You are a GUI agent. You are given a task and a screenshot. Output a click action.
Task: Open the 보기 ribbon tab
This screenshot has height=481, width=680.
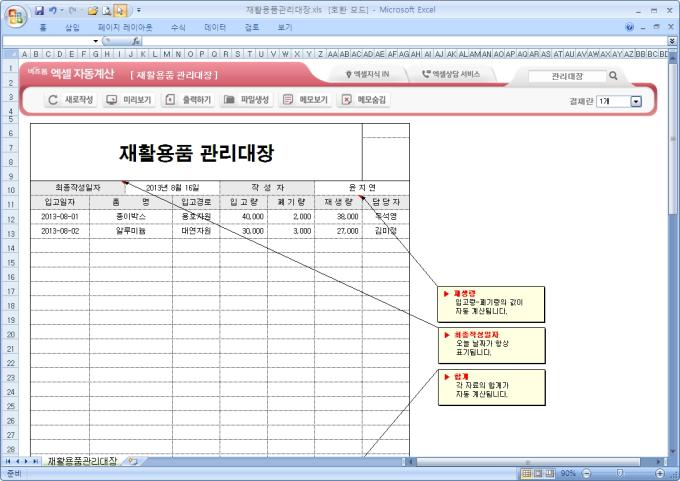pyautogui.click(x=284, y=27)
